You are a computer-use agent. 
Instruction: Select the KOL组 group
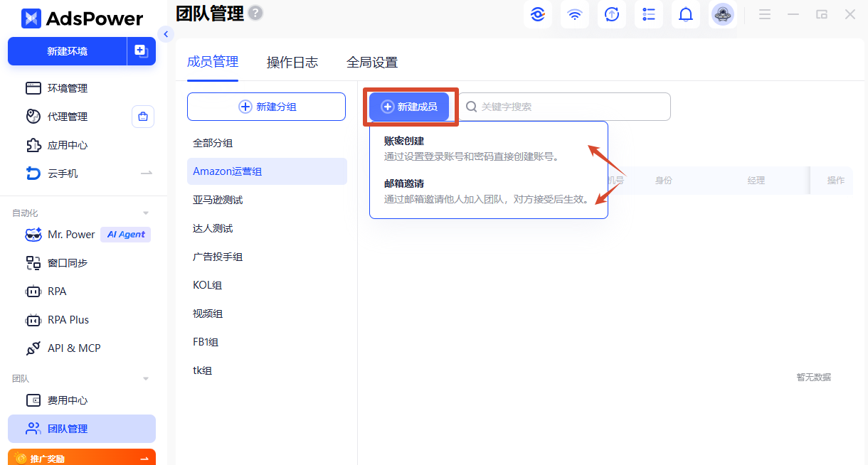[267, 285]
